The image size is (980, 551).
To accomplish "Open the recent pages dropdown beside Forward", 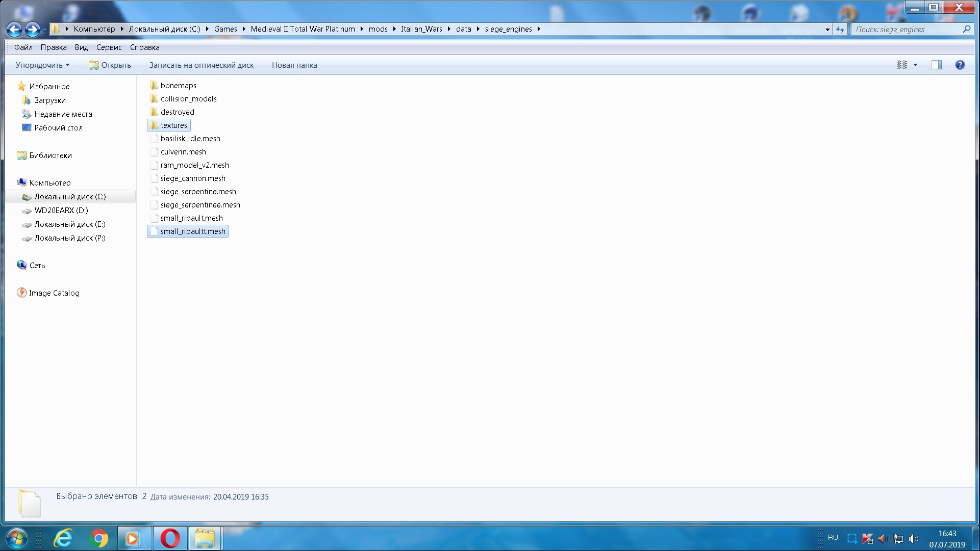I will (x=45, y=30).
